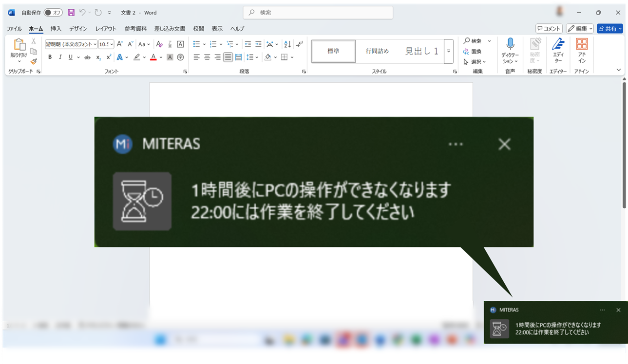Toggle Italic formatting

point(60,57)
